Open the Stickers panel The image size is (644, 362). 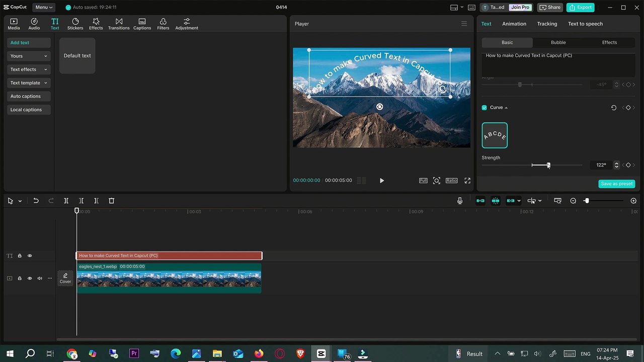[75, 24]
